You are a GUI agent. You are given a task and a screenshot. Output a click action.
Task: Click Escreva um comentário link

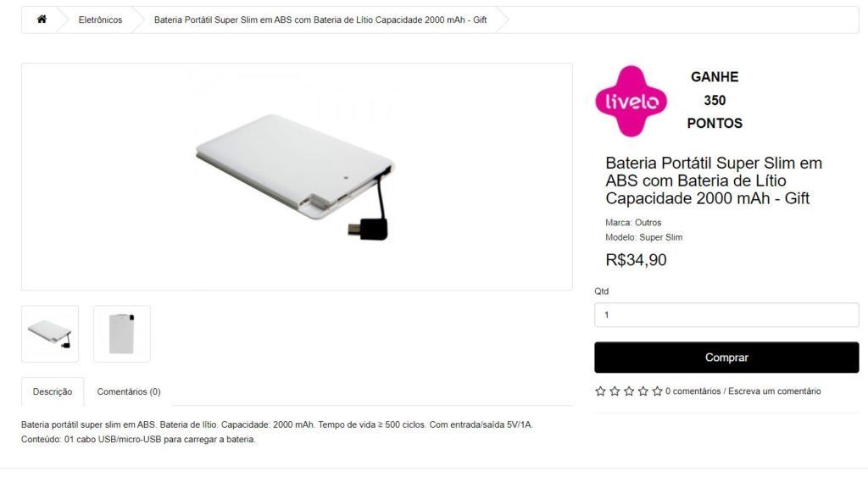[775, 391]
